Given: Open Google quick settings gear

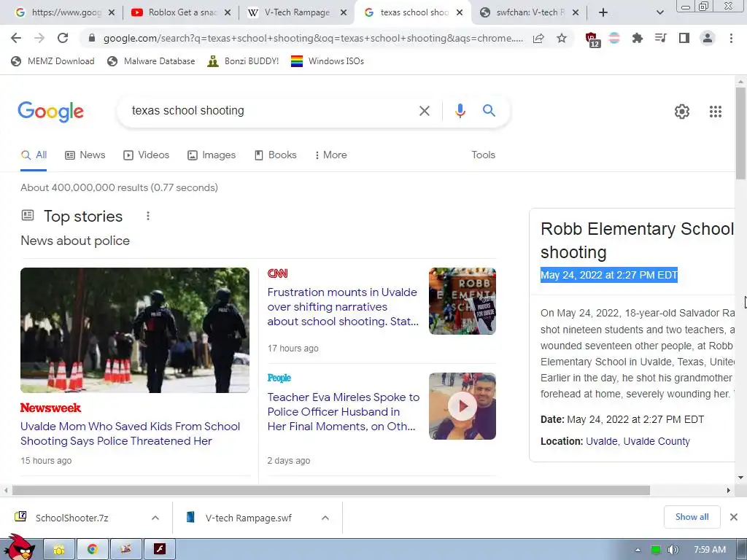Looking at the screenshot, I should [x=682, y=112].
